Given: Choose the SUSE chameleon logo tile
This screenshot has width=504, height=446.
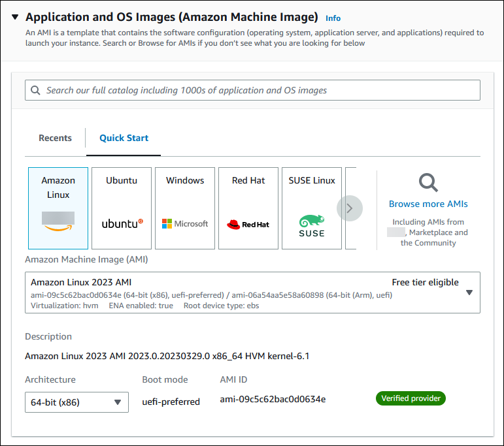Looking at the screenshot, I should point(311,208).
